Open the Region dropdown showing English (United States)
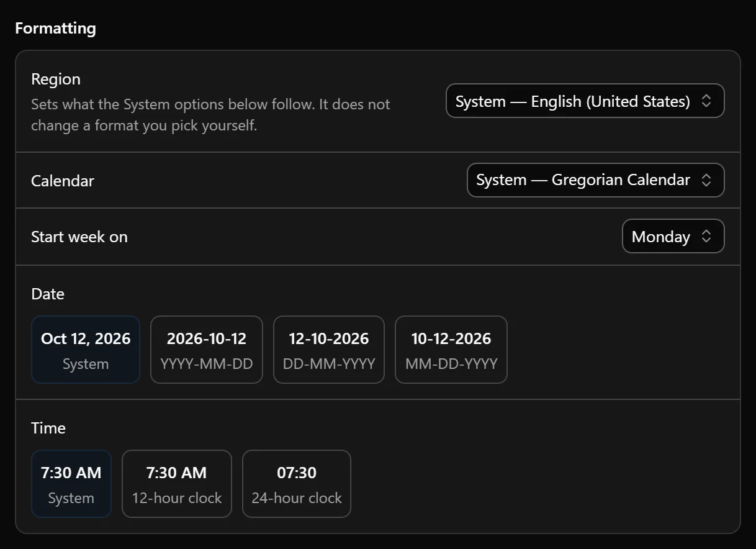This screenshot has width=756, height=549. 585,101
